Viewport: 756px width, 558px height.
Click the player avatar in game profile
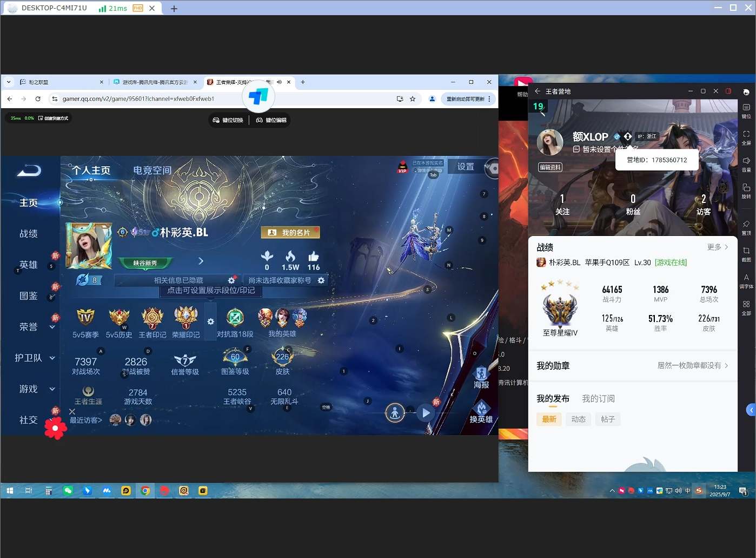(x=89, y=245)
